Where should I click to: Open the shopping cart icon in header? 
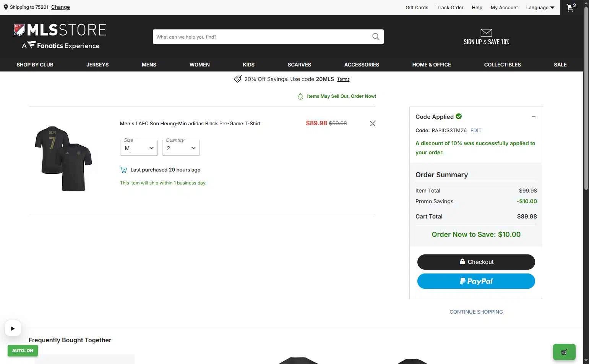(571, 7)
